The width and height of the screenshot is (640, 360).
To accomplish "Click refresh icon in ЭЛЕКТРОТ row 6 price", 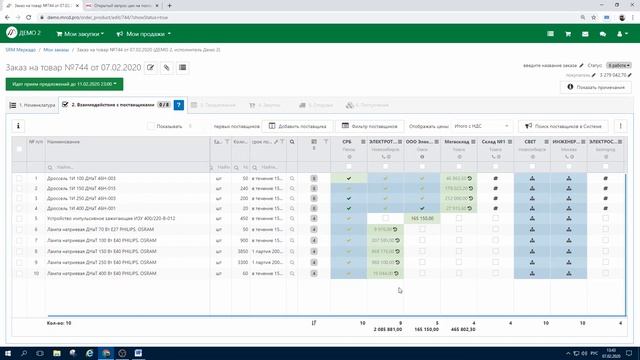I will (395, 229).
